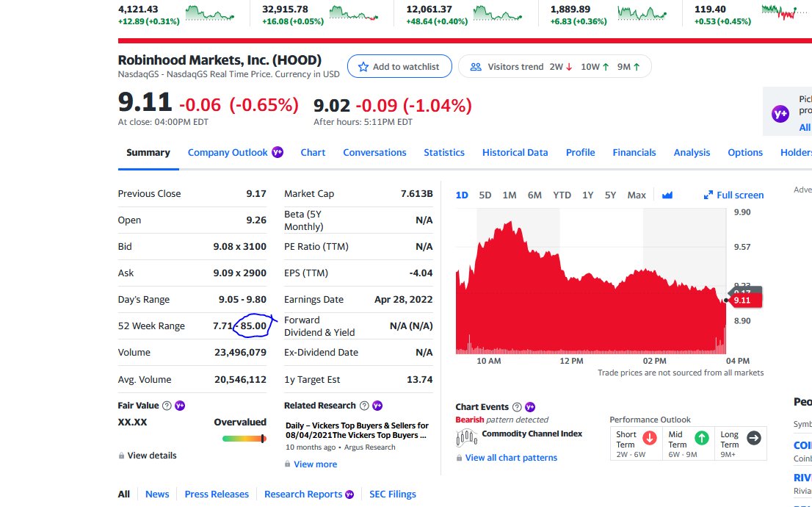Select the YTD chart range
The height and width of the screenshot is (507, 812).
[562, 195]
